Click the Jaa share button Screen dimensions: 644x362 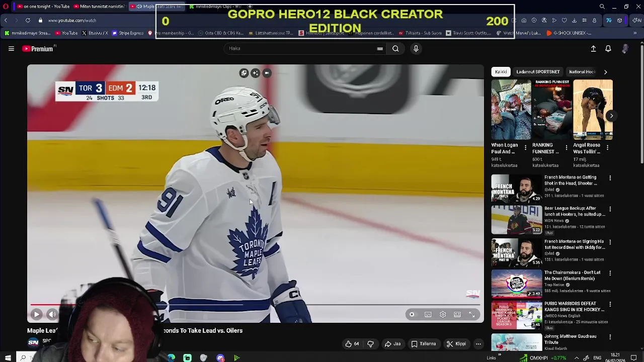pos(392,344)
